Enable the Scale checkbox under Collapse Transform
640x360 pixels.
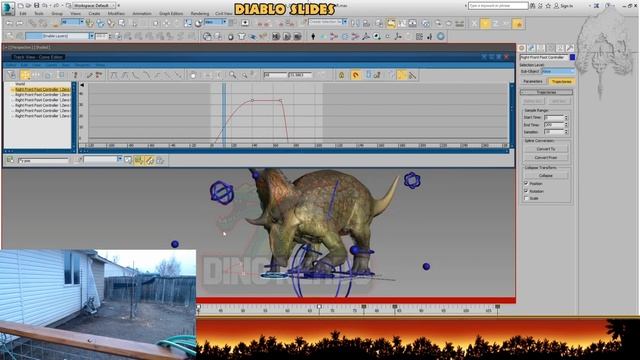pos(526,198)
